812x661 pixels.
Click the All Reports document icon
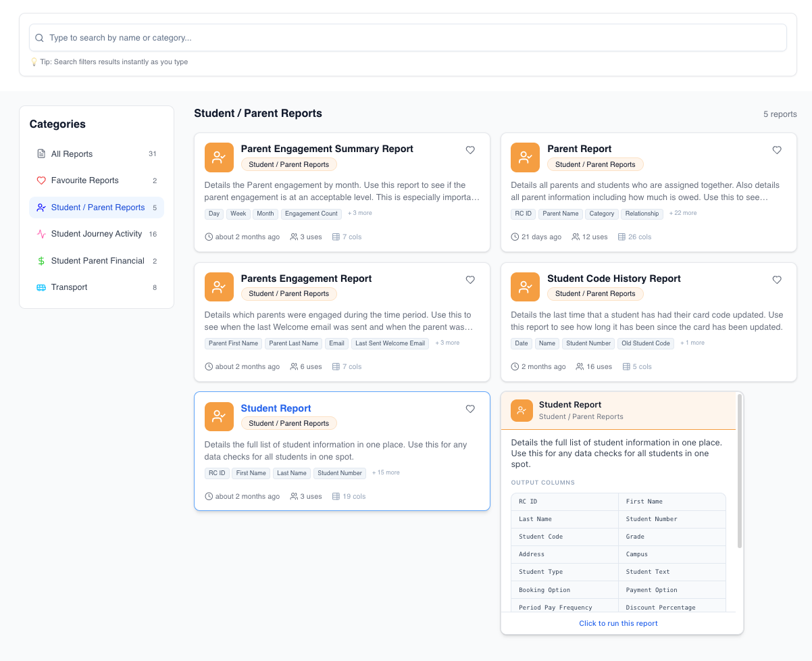tap(41, 154)
